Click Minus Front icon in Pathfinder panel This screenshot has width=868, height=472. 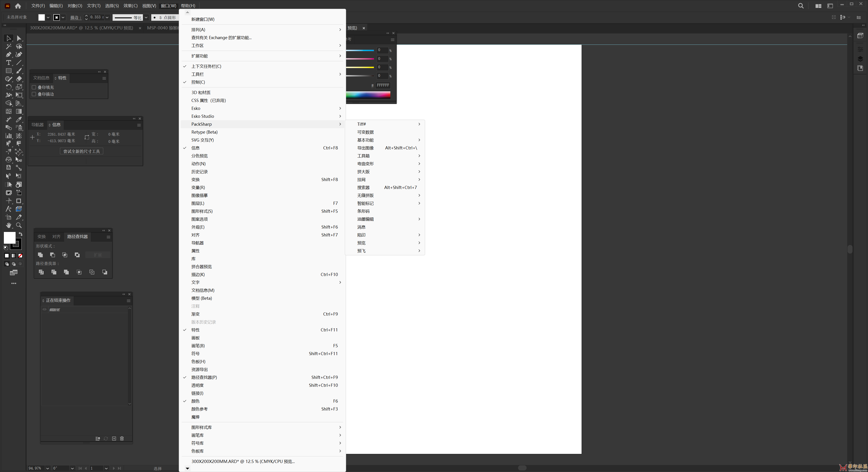(52, 255)
